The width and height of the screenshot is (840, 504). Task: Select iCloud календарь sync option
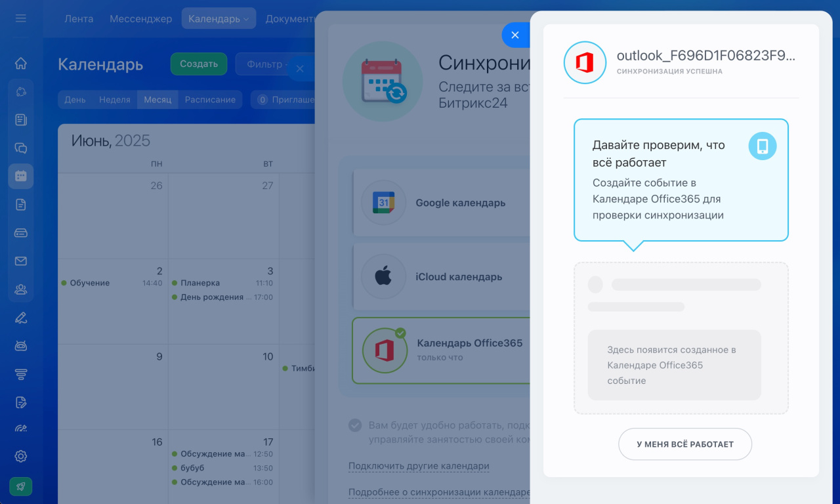pos(441,277)
